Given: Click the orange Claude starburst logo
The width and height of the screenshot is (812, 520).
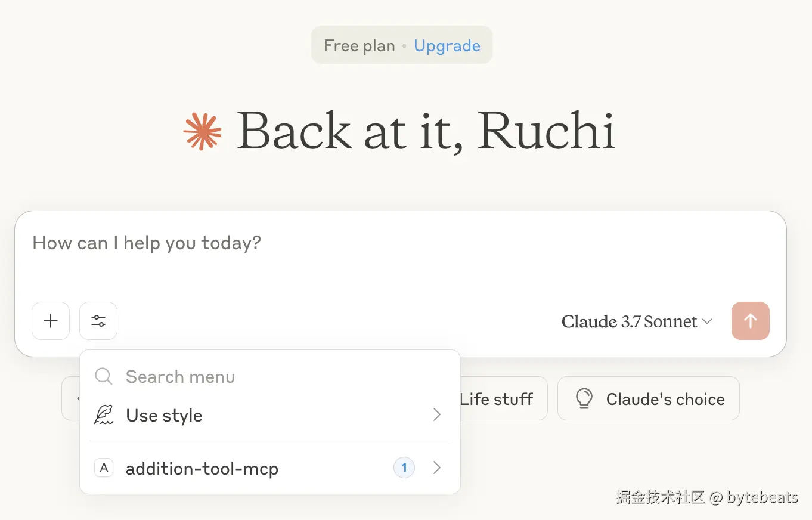Looking at the screenshot, I should pyautogui.click(x=203, y=131).
